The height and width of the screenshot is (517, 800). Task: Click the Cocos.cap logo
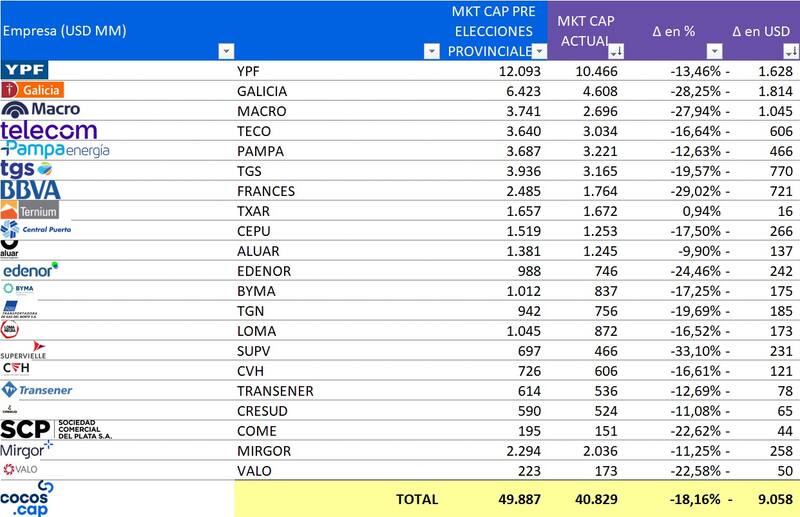tap(27, 497)
